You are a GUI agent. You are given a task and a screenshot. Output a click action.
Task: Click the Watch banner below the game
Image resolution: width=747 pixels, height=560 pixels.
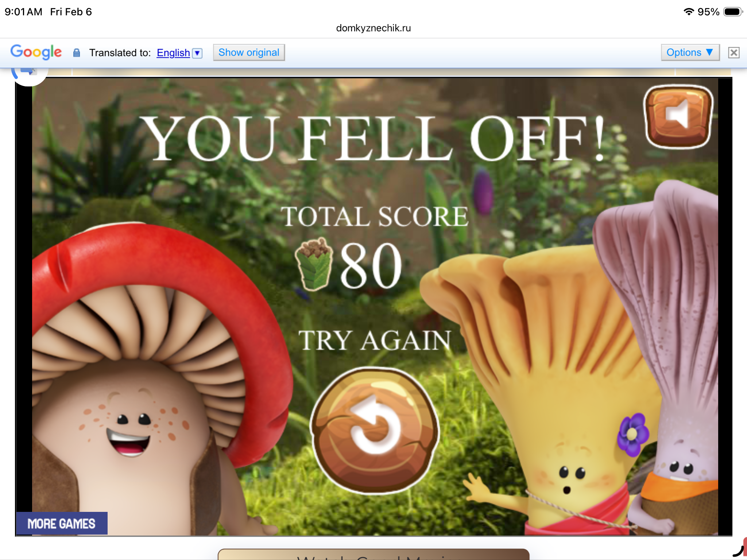point(373,555)
